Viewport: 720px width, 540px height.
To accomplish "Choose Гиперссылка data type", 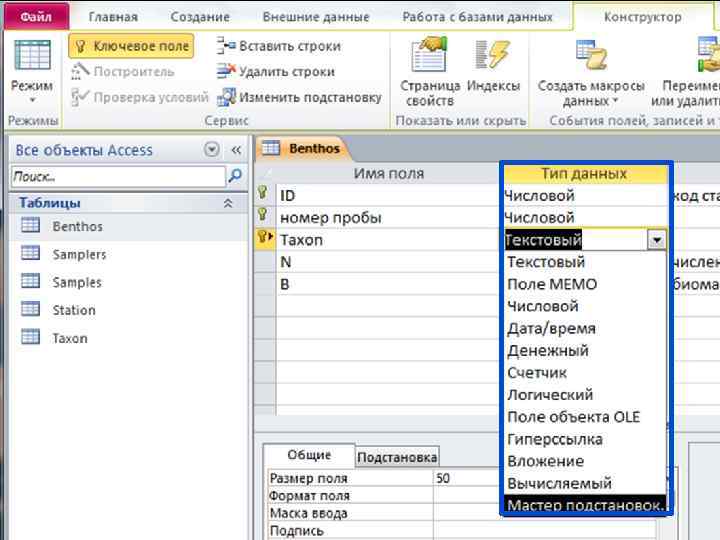I will point(585,439).
